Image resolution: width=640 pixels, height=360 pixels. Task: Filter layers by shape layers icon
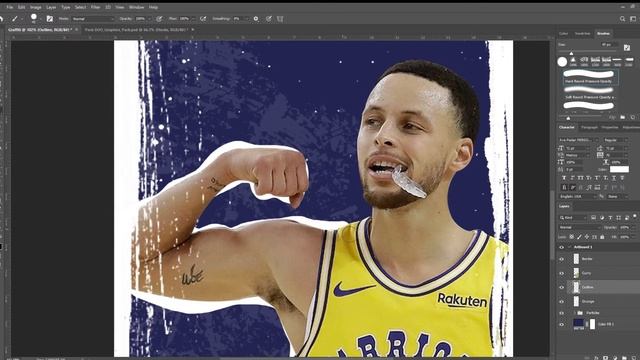point(618,218)
